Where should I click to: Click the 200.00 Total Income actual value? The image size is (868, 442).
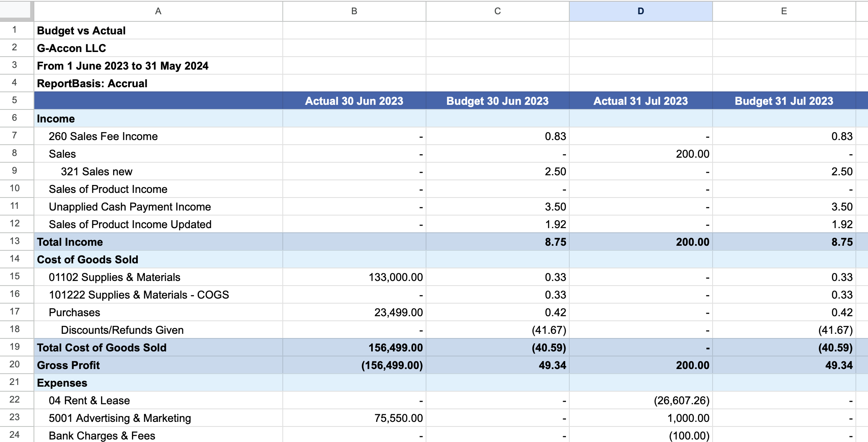641,242
